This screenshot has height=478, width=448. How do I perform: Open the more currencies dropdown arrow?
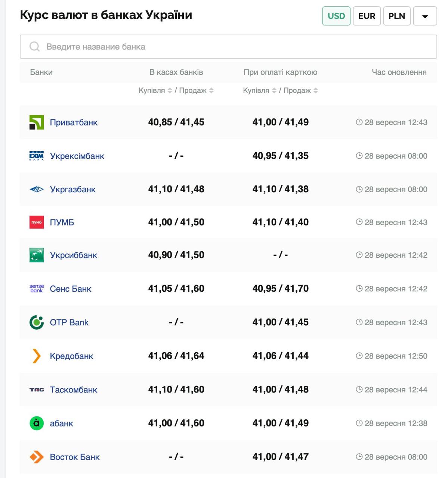click(x=425, y=16)
